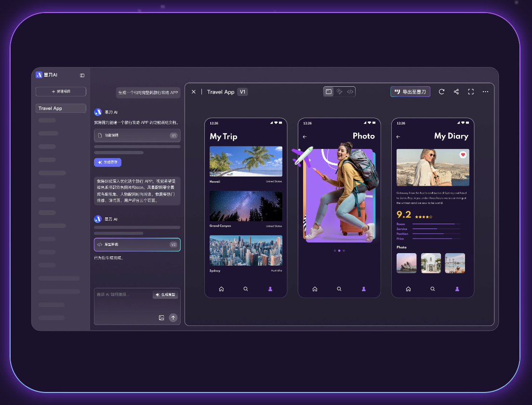
Task: Open the more options ellipsis menu
Action: (485, 92)
